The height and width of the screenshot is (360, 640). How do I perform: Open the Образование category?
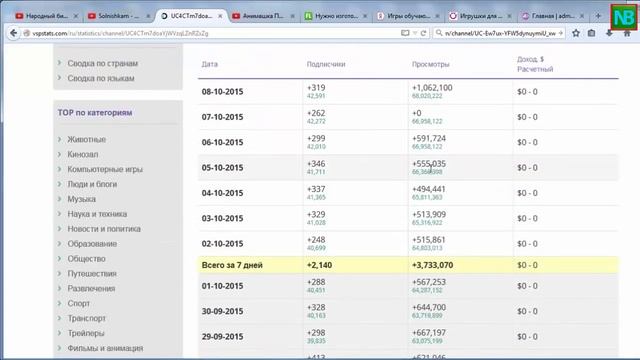(92, 244)
